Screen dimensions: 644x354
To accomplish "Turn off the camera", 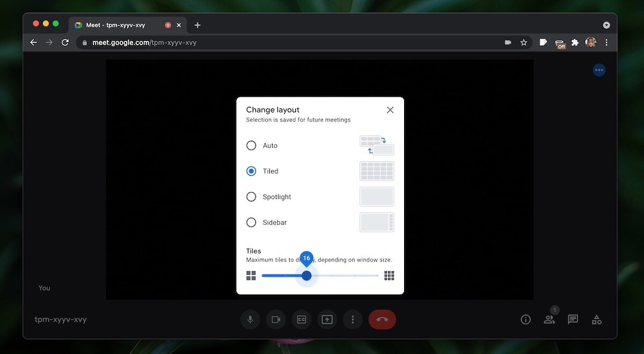I will pyautogui.click(x=276, y=319).
